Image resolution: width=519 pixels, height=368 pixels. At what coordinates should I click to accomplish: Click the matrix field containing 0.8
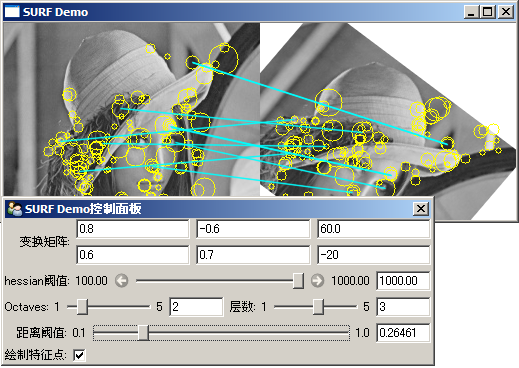pyautogui.click(x=133, y=229)
